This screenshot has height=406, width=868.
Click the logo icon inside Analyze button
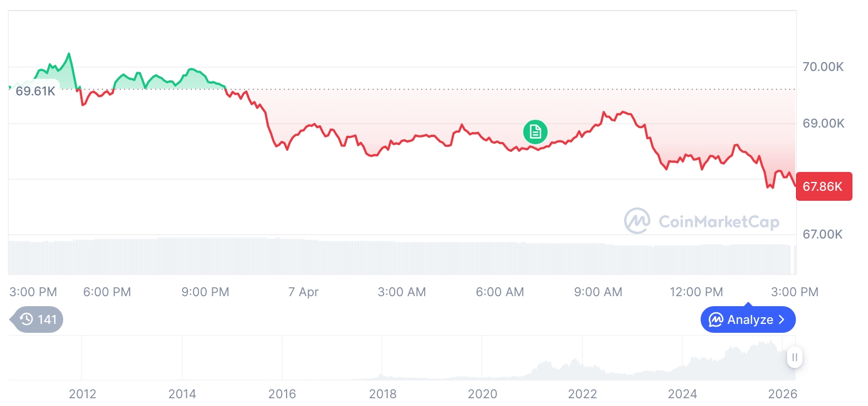point(716,319)
